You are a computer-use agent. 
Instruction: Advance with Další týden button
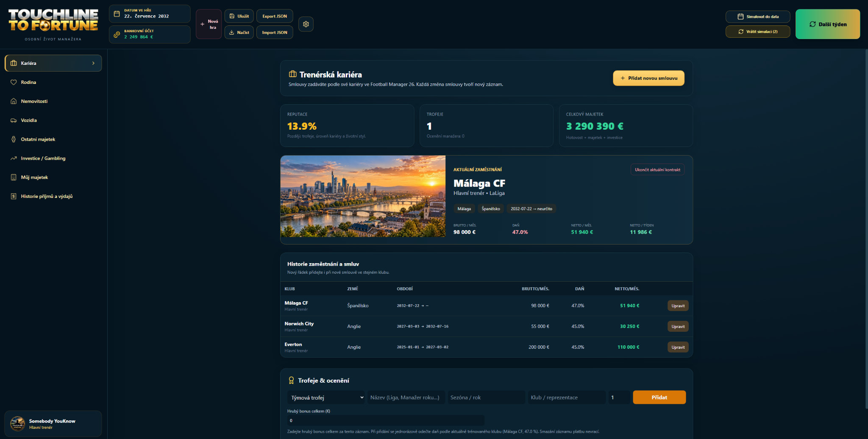click(828, 24)
